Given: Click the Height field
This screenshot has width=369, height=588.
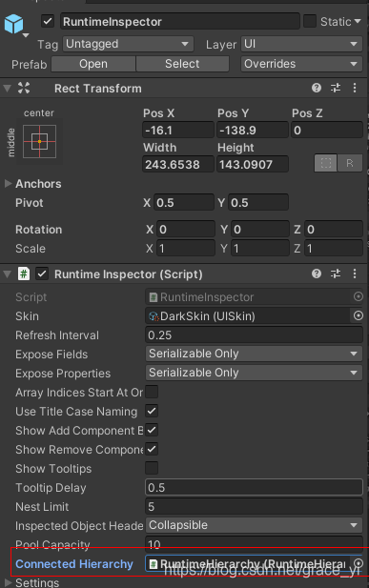Looking at the screenshot, I should coord(253,164).
